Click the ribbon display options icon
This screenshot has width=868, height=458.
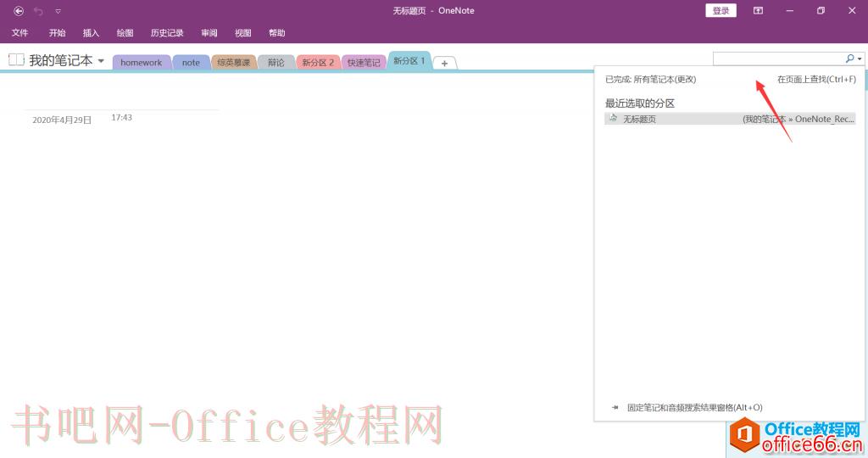point(759,10)
